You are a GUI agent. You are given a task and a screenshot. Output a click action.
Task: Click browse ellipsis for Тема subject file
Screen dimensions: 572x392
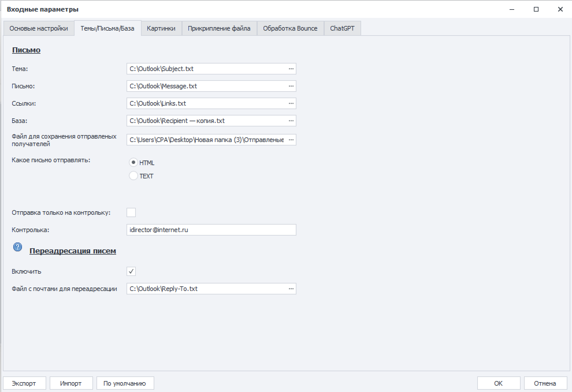pyautogui.click(x=291, y=69)
